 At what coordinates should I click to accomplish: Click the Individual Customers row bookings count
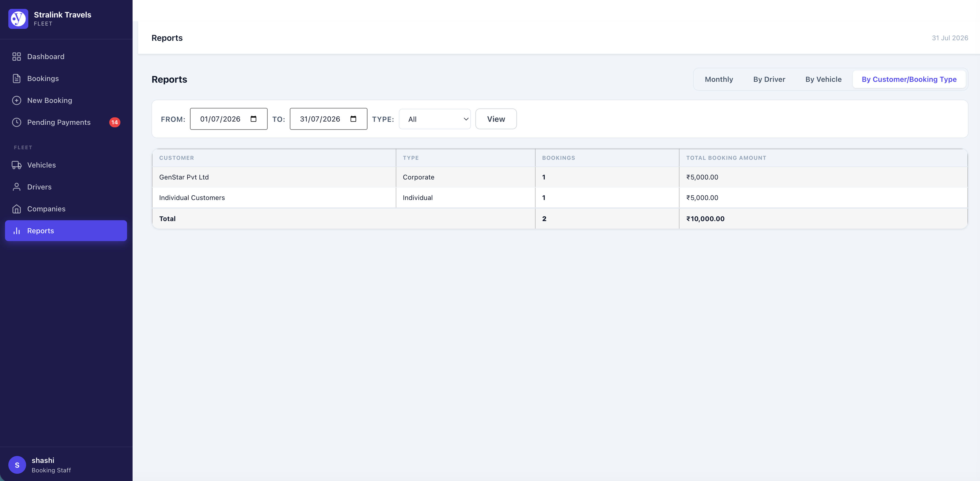(x=544, y=198)
